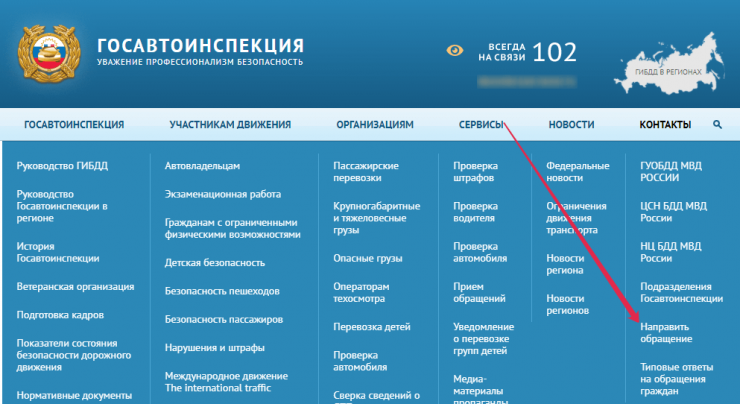This screenshot has height=404, width=740.
Task: Open the Russia map ГИБДД в регионах
Action: coord(669,64)
